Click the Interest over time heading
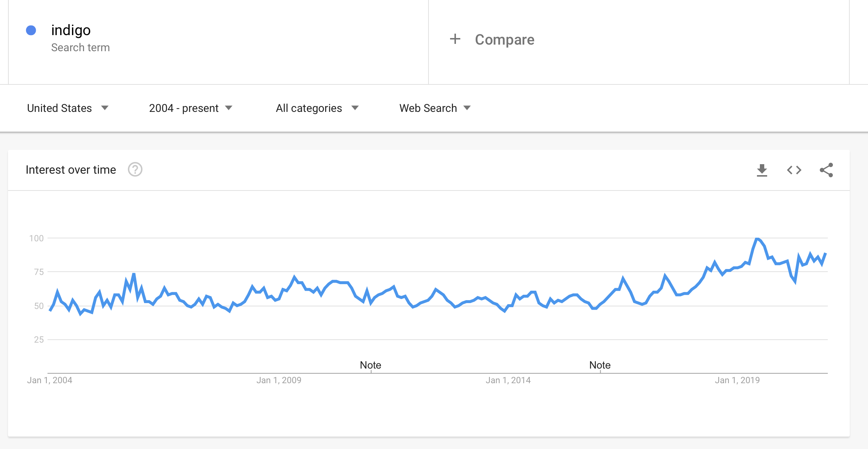Viewport: 868px width, 449px height. (x=71, y=170)
